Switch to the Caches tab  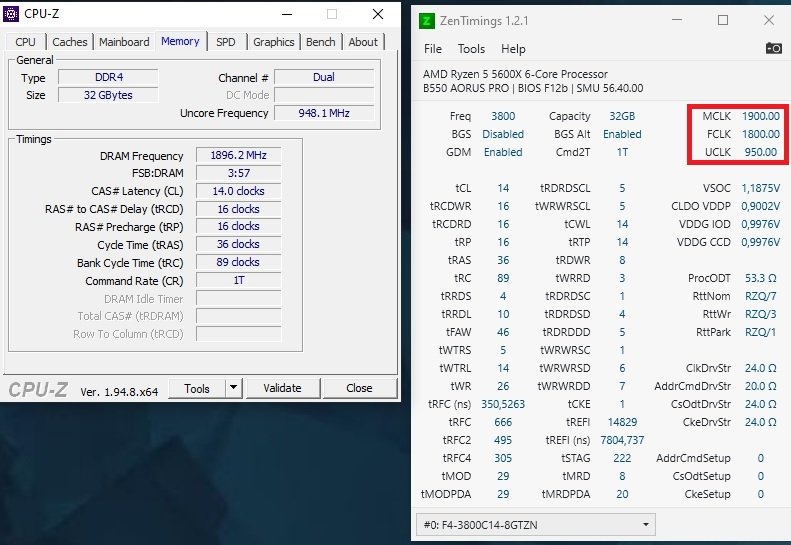point(70,42)
